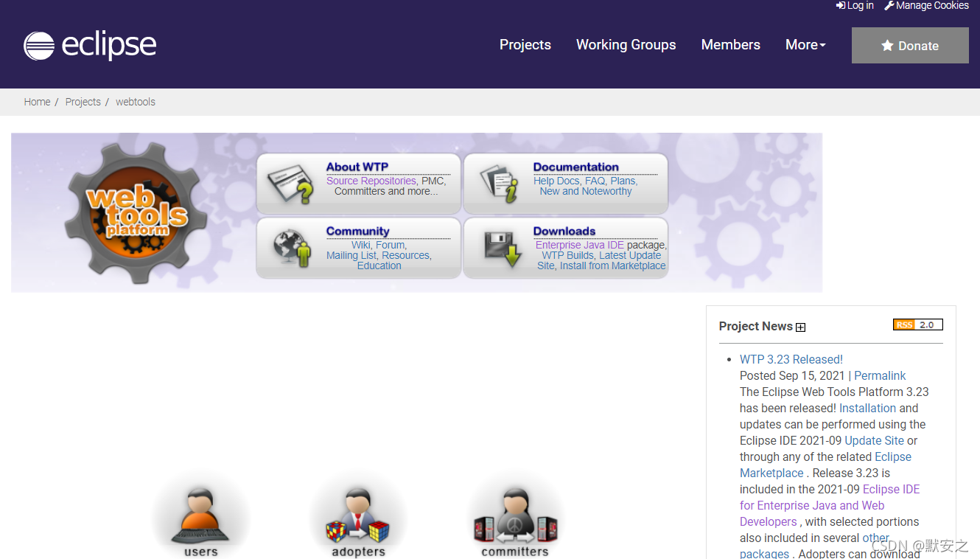Open the Mailing List link
980x559 pixels.
point(351,255)
